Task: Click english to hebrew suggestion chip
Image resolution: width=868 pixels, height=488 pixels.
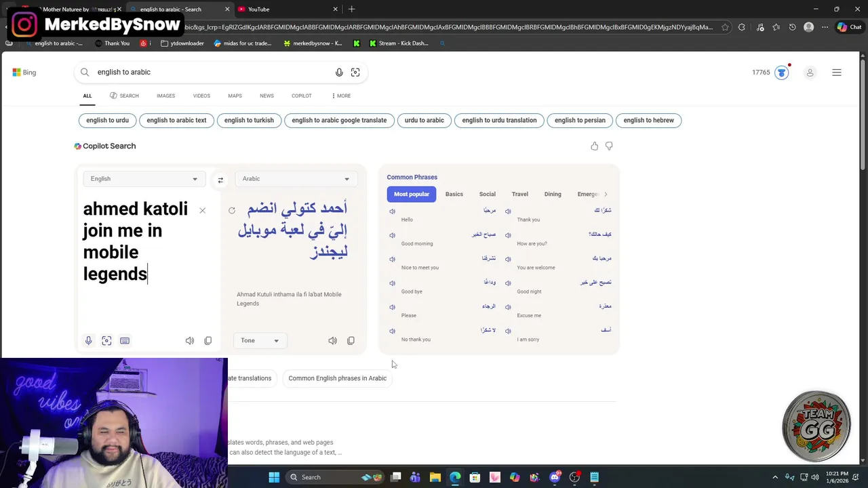Action: click(x=648, y=120)
